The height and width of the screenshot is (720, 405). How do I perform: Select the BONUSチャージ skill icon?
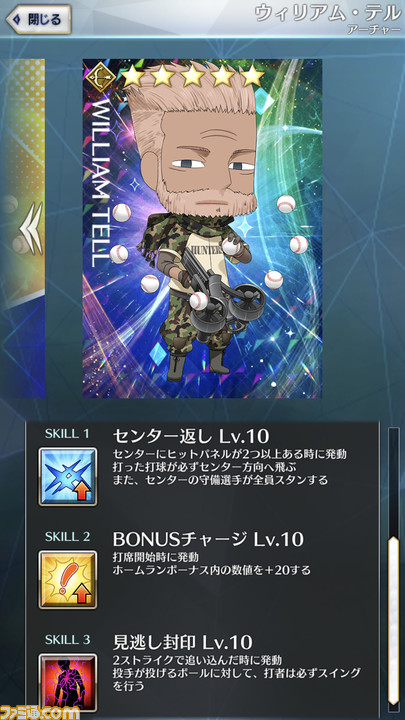click(68, 579)
